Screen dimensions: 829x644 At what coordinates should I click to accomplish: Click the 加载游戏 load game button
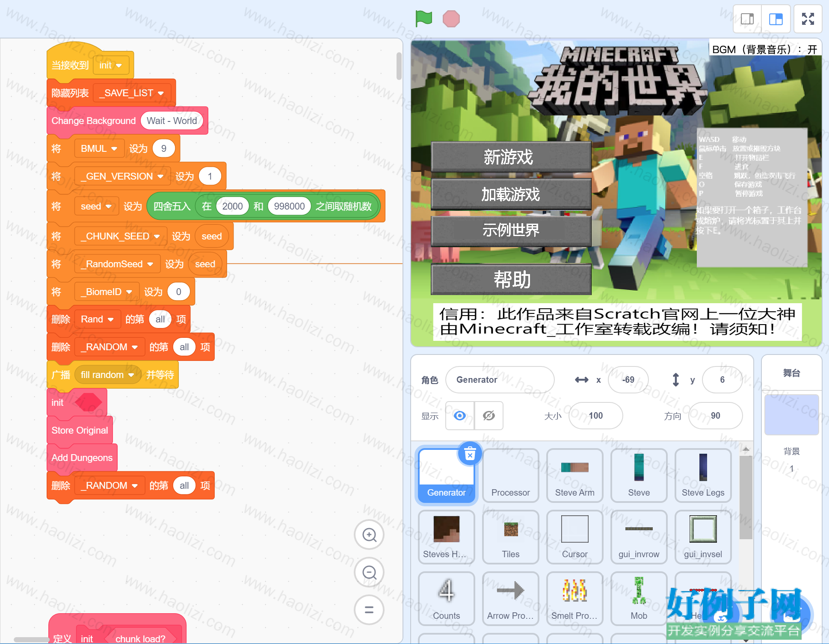pyautogui.click(x=511, y=194)
